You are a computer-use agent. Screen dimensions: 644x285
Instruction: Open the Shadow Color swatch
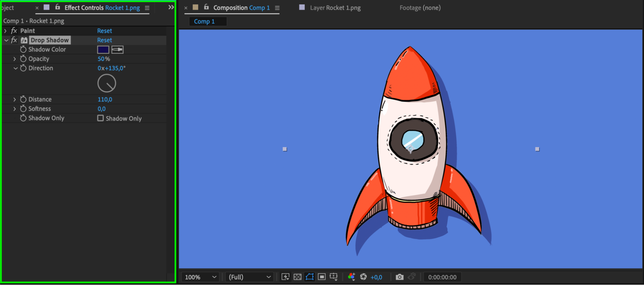coord(103,50)
